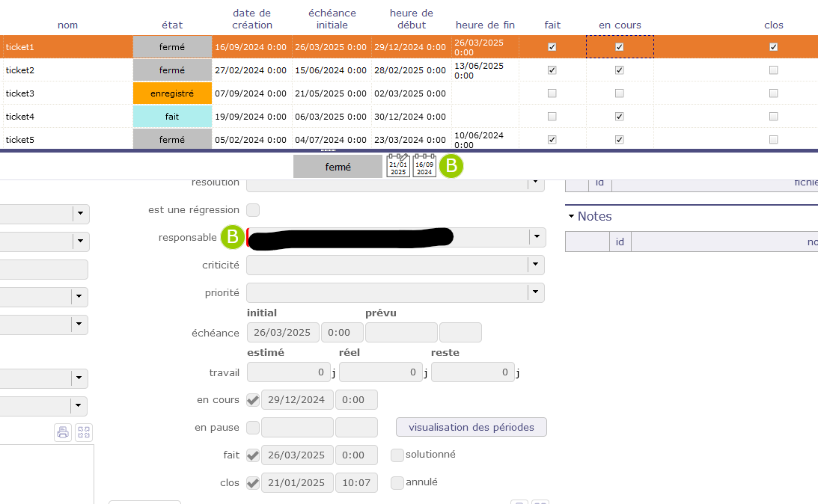The height and width of the screenshot is (504, 818).
Task: Click the orange 'enregistré' status cell for ticket3
Action: click(172, 93)
